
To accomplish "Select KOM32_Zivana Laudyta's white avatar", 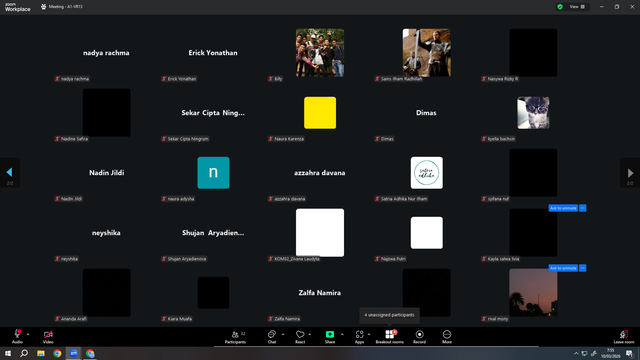I will (x=320, y=233).
